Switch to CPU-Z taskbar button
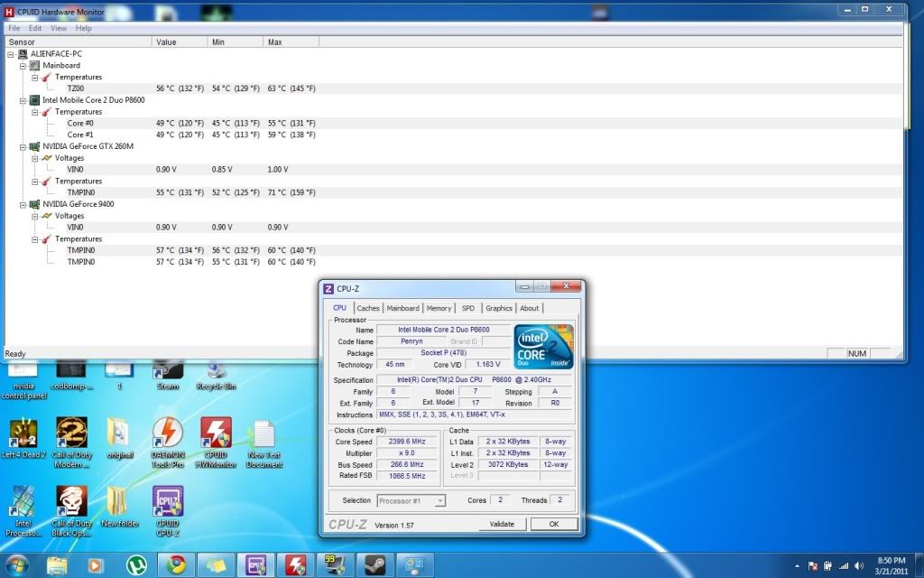Screen dimensions: 924x578 click(x=255, y=565)
